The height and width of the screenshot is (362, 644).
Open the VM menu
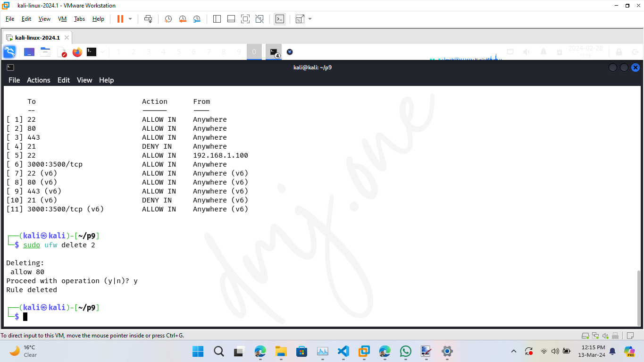pyautogui.click(x=62, y=19)
